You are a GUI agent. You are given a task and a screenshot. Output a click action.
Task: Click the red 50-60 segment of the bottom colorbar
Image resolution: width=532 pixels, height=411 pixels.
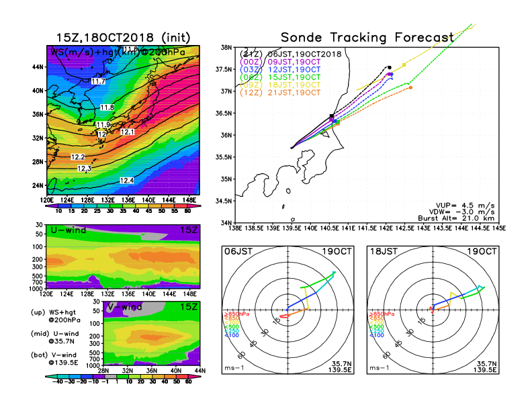182,377
